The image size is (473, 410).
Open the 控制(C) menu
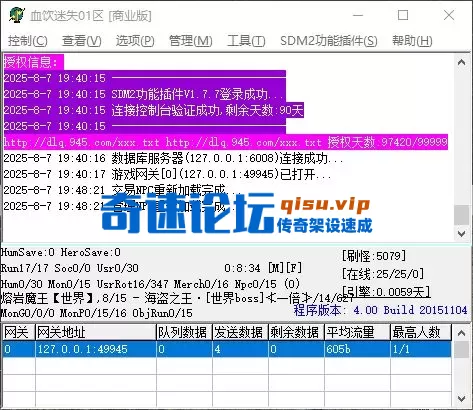tap(28, 41)
